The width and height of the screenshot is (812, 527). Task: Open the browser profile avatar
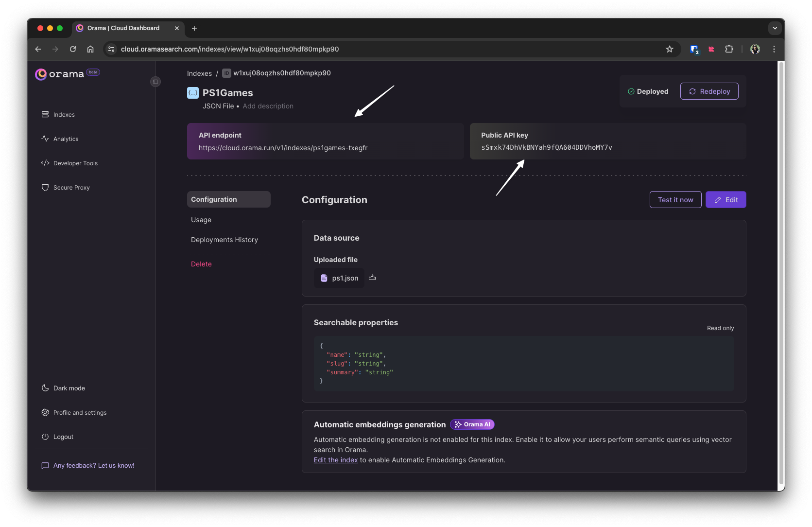(x=755, y=49)
